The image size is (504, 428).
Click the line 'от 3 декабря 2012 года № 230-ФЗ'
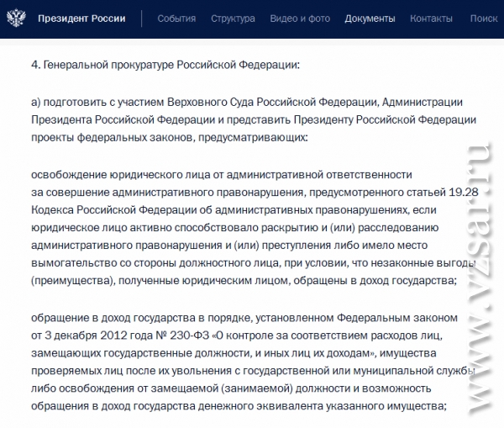click(x=237, y=336)
